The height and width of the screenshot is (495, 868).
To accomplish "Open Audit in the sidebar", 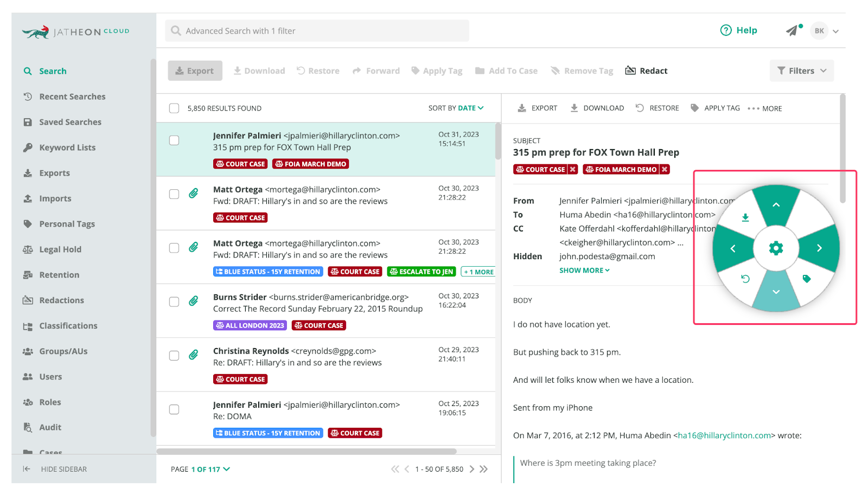I will click(42, 427).
